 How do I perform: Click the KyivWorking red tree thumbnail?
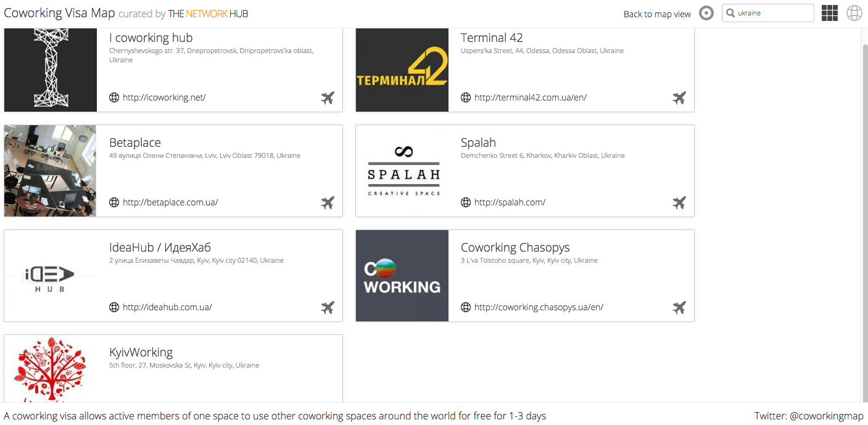[51, 369]
